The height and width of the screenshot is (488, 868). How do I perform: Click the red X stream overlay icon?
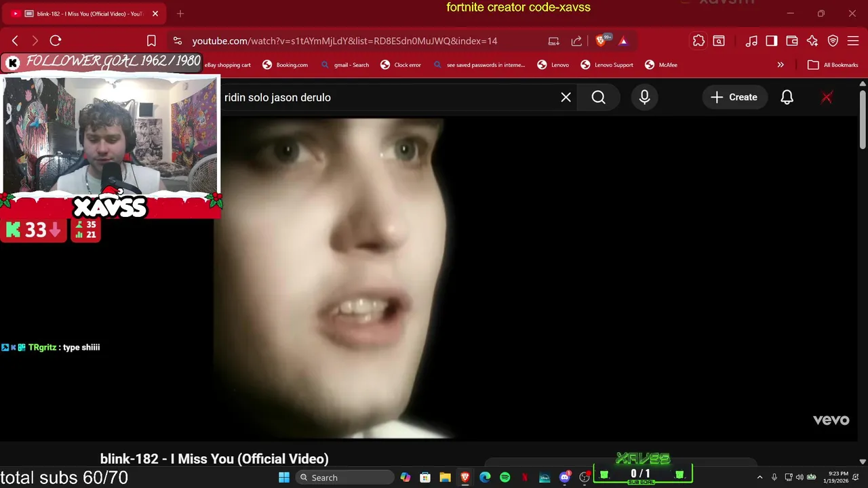[827, 98]
